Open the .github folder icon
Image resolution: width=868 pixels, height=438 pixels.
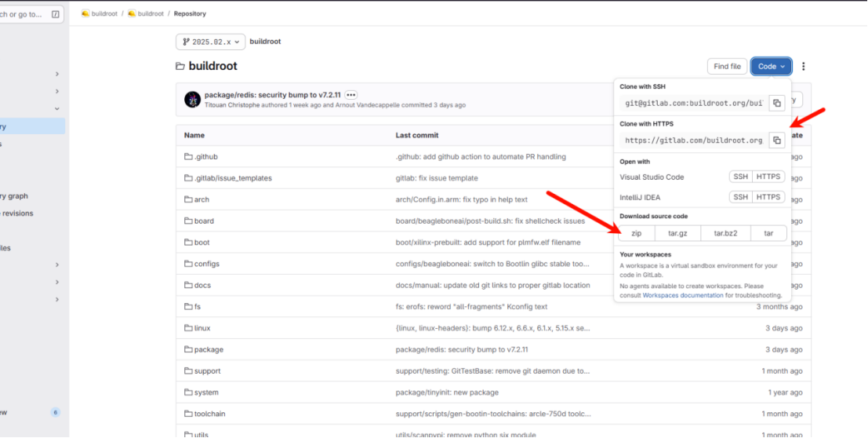[188, 157]
